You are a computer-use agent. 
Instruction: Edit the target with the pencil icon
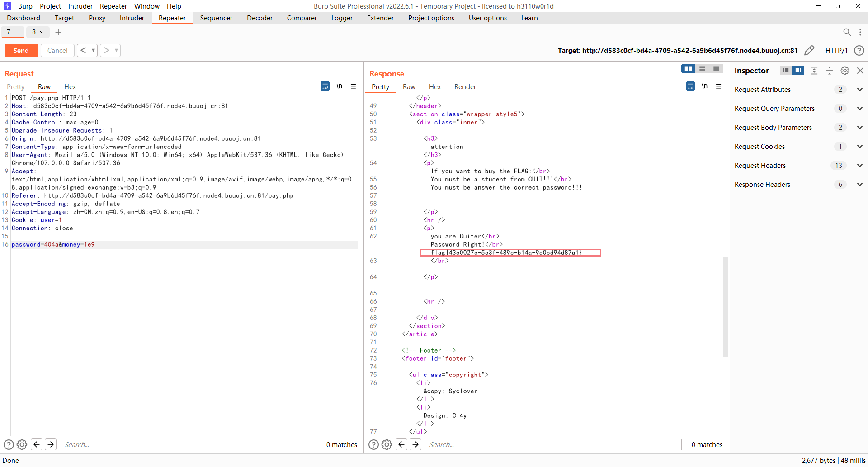809,50
